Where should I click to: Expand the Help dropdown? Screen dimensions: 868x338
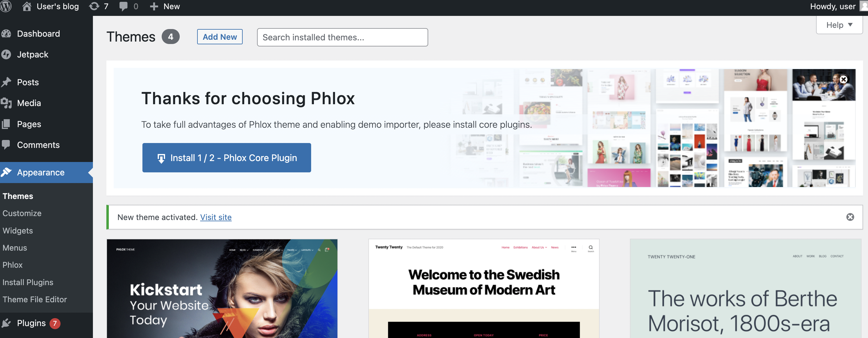click(839, 25)
